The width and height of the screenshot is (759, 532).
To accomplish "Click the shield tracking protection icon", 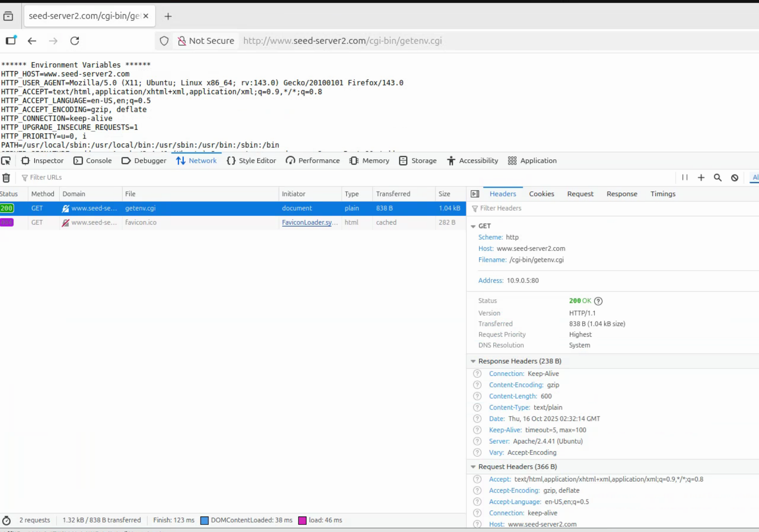I will coord(164,41).
